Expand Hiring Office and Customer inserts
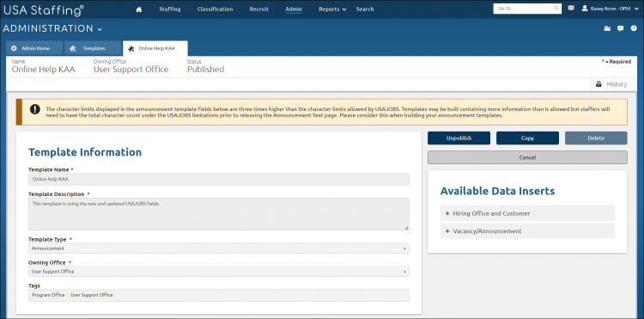 pos(527,213)
